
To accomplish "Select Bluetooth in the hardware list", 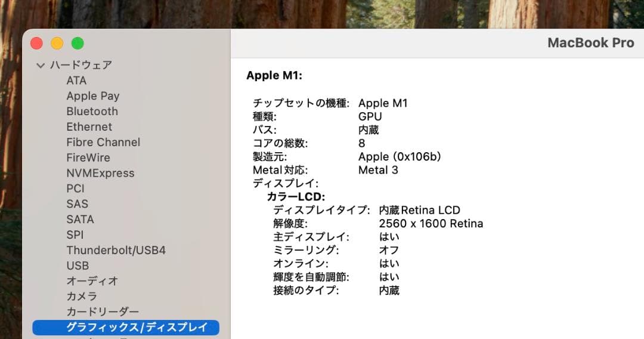I will [x=92, y=112].
